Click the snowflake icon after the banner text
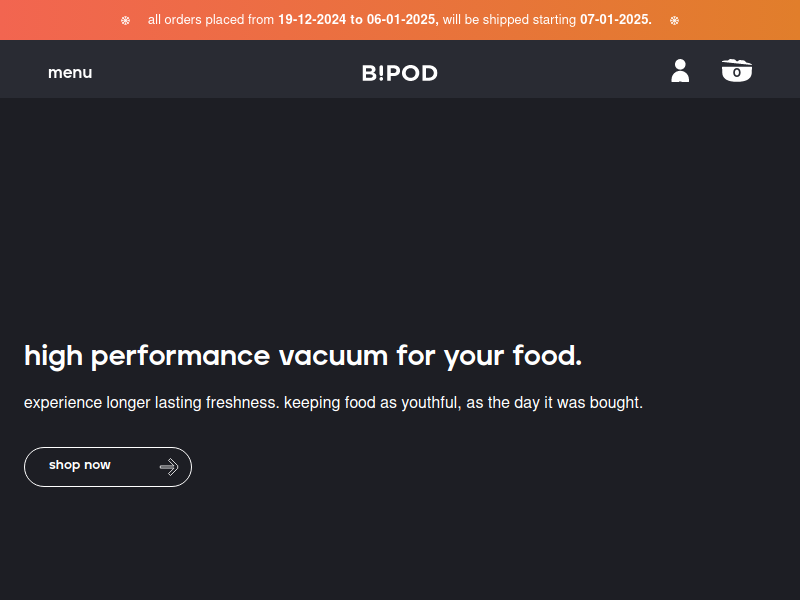This screenshot has width=800, height=600. click(x=674, y=20)
